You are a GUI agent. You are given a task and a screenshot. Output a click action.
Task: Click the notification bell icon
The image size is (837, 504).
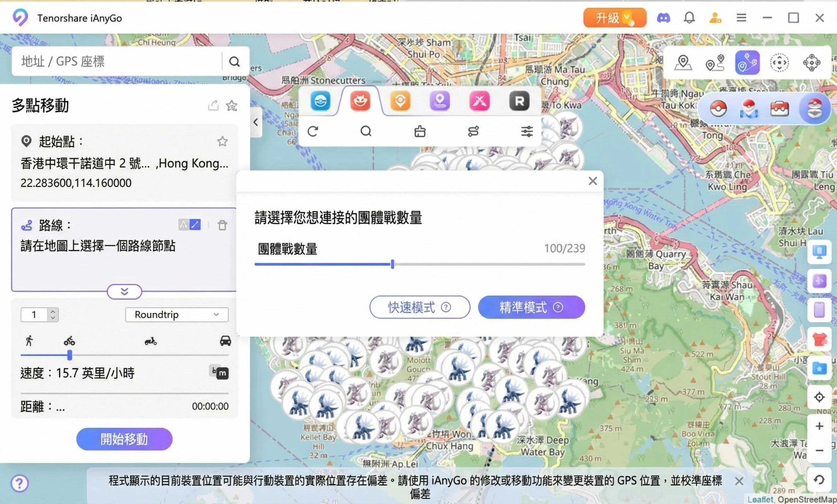(689, 18)
